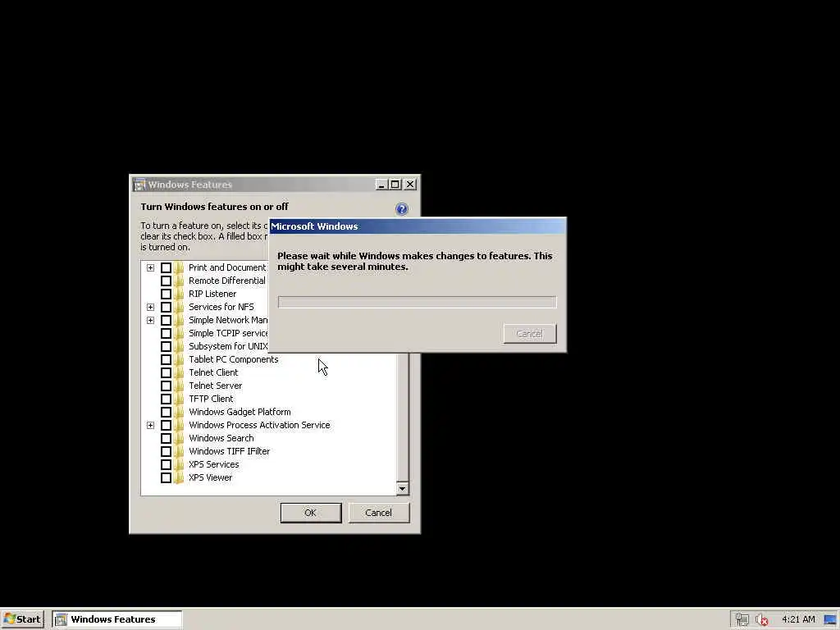Expand Windows Process Activation Service node
Viewport: 840px width, 630px height.
click(151, 426)
